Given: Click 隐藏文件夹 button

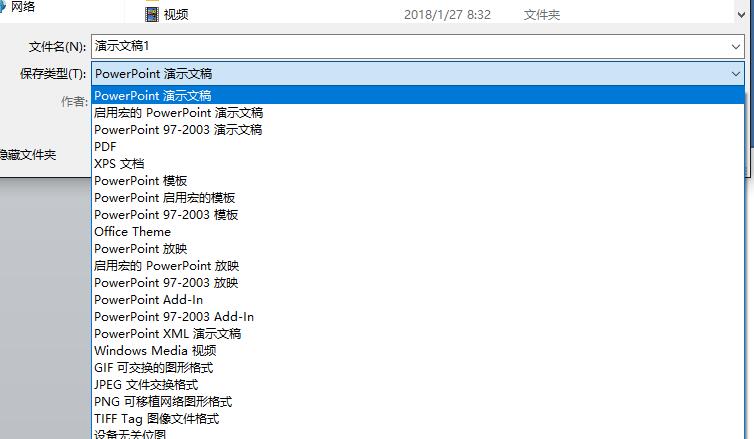Looking at the screenshot, I should tap(28, 155).
